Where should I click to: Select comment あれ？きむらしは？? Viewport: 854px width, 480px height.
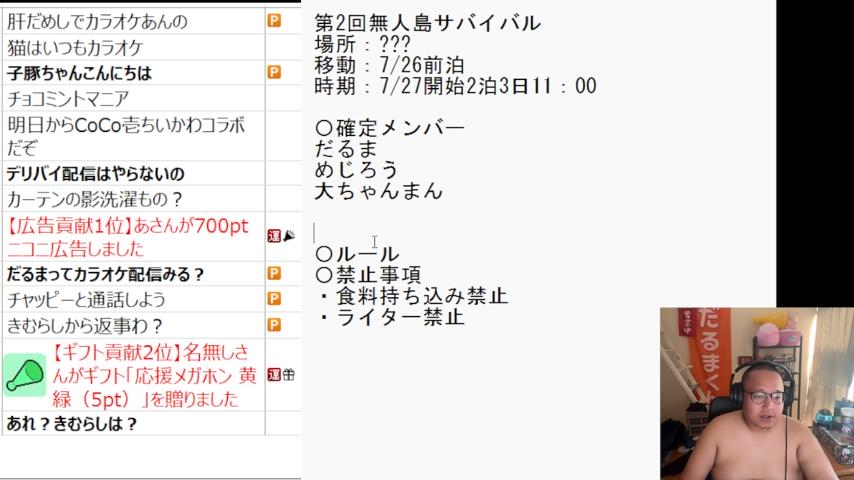[x=71, y=423]
